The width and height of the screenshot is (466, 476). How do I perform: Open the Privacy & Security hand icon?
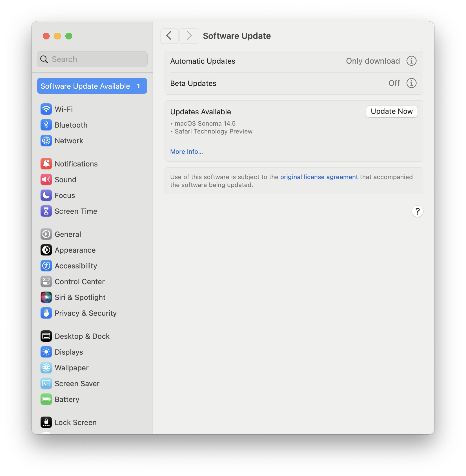[x=46, y=313]
